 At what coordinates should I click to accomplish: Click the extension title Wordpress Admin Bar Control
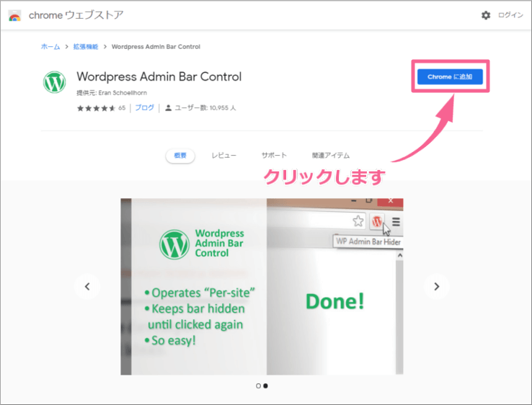tap(159, 76)
